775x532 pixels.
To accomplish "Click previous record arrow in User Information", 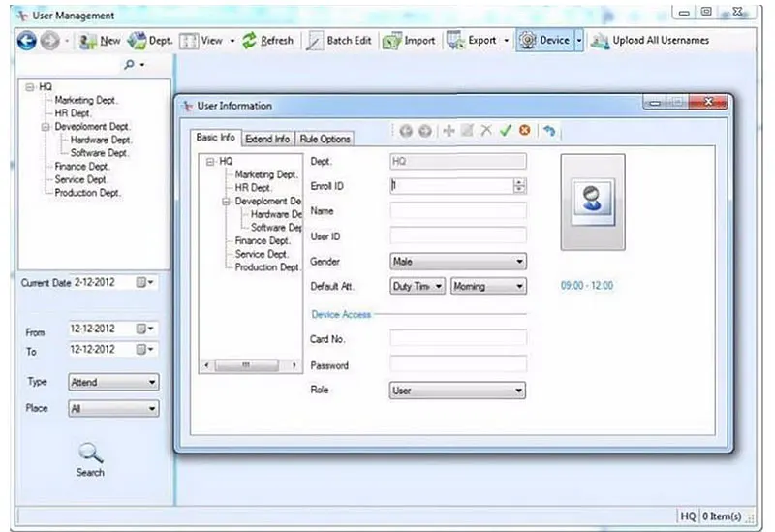I will pos(406,131).
